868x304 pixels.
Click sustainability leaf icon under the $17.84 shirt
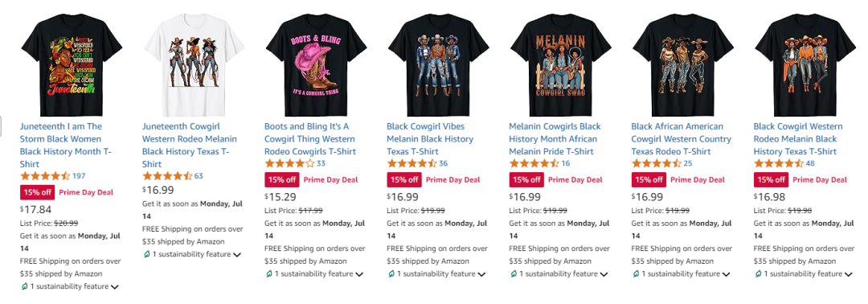(24, 286)
